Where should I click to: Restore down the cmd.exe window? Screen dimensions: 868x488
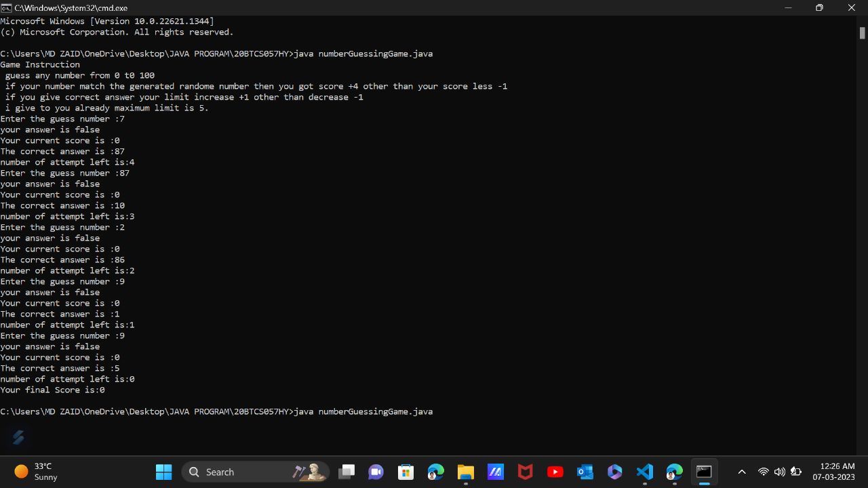[x=819, y=7]
